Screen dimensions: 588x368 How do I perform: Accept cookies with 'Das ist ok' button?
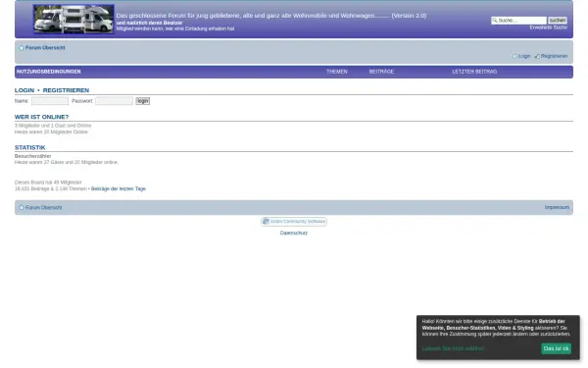click(x=556, y=348)
